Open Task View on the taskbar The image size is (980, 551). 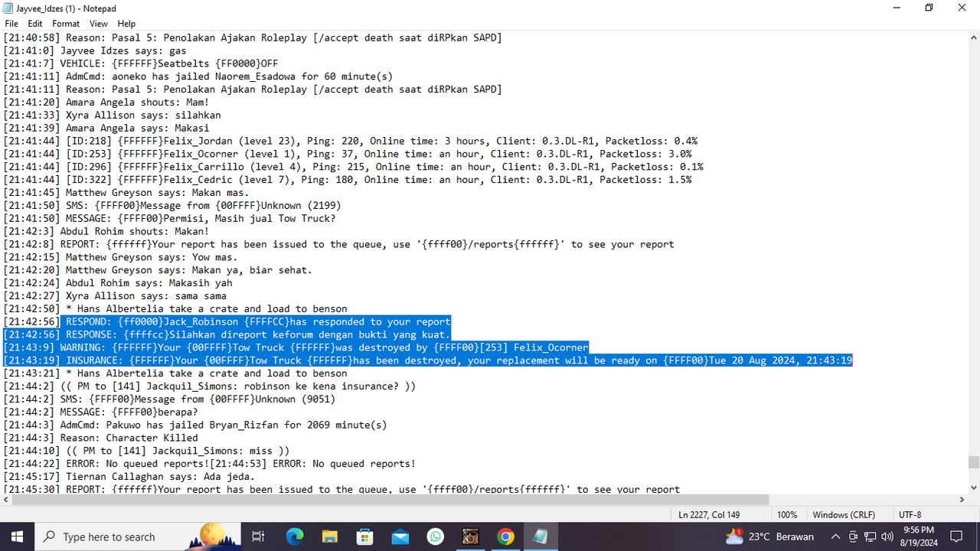(x=258, y=536)
